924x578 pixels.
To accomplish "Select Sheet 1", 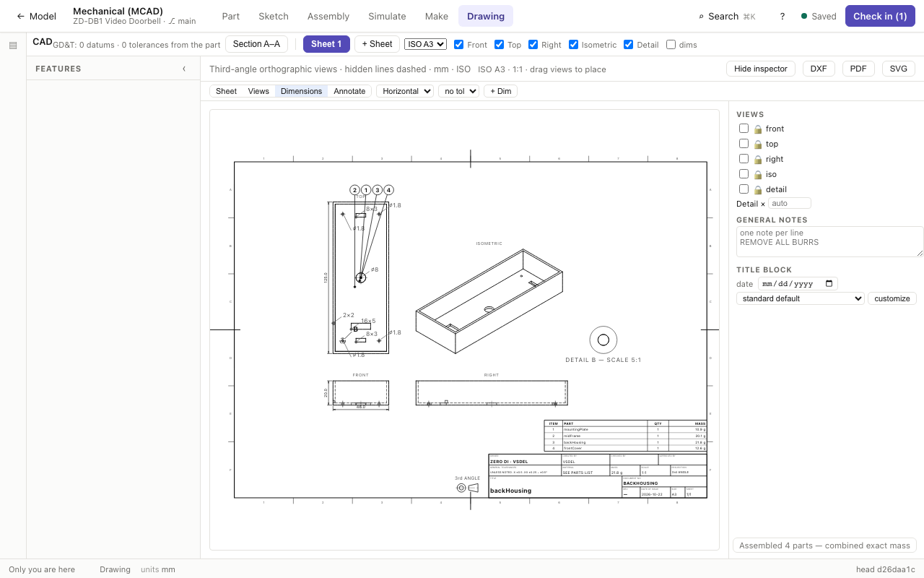I will 326,44.
